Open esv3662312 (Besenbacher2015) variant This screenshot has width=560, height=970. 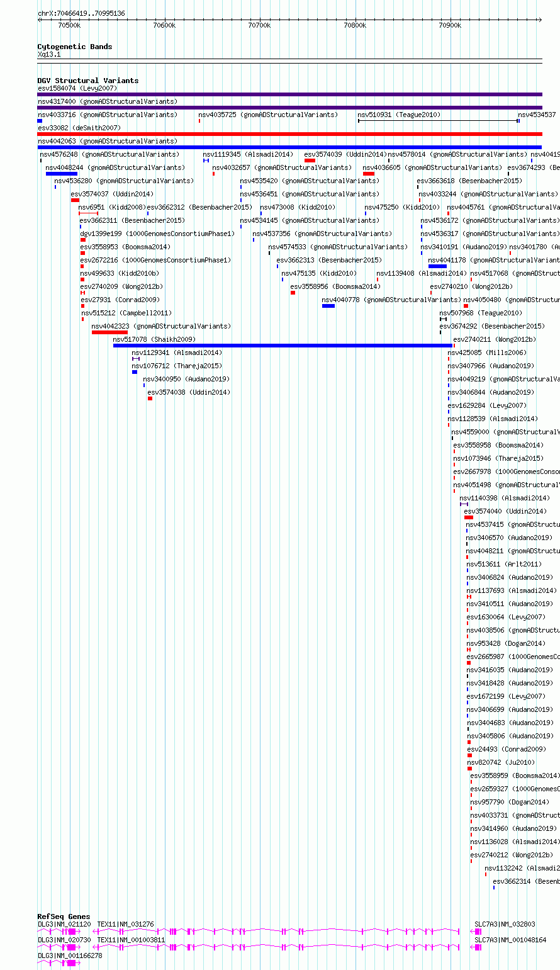(199, 207)
